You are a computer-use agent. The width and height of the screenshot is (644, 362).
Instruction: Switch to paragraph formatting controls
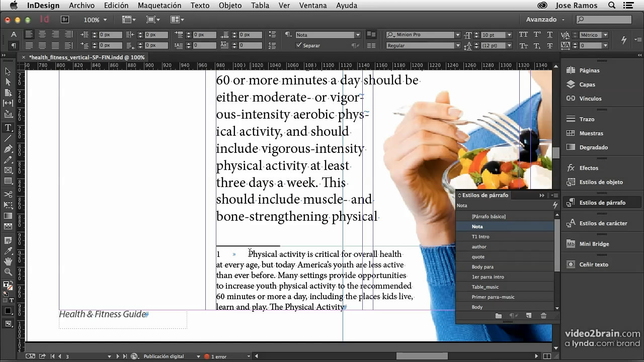14,45
